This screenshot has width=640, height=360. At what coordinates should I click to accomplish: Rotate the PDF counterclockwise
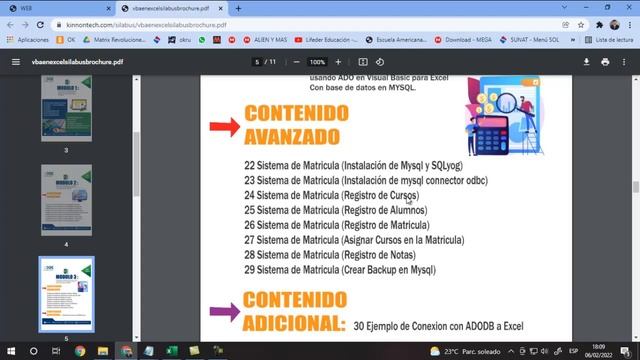click(x=380, y=62)
